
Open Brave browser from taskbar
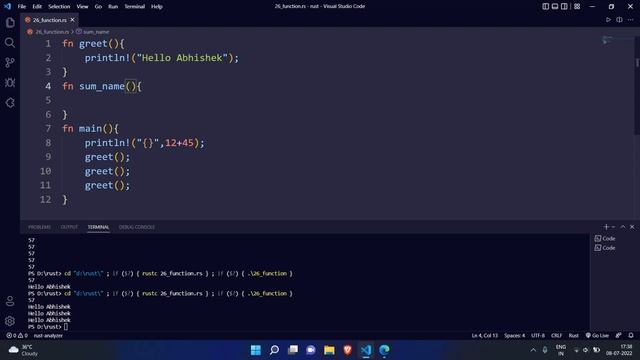coord(347,350)
